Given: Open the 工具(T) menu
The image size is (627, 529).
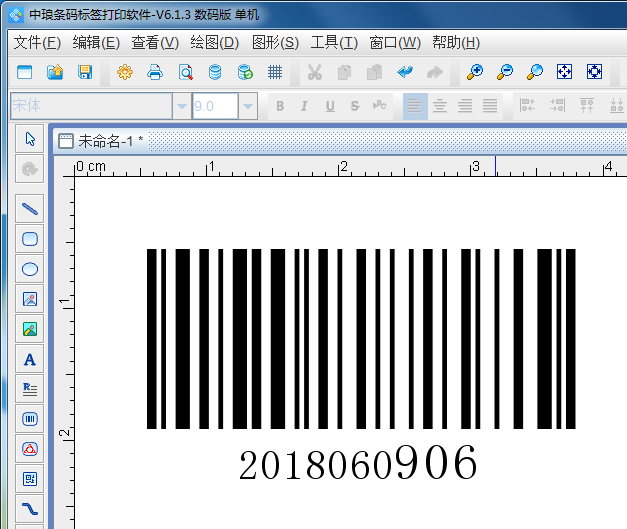Looking at the screenshot, I should [x=333, y=42].
